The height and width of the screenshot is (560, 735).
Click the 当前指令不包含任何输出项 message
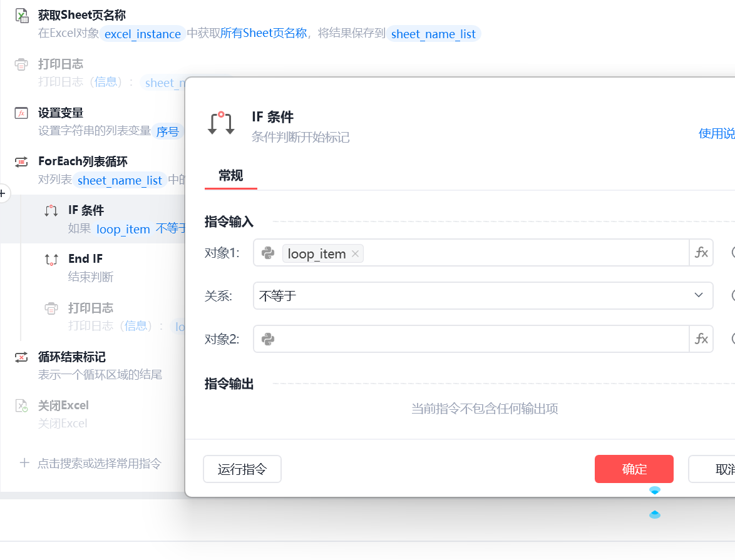pyautogui.click(x=485, y=409)
